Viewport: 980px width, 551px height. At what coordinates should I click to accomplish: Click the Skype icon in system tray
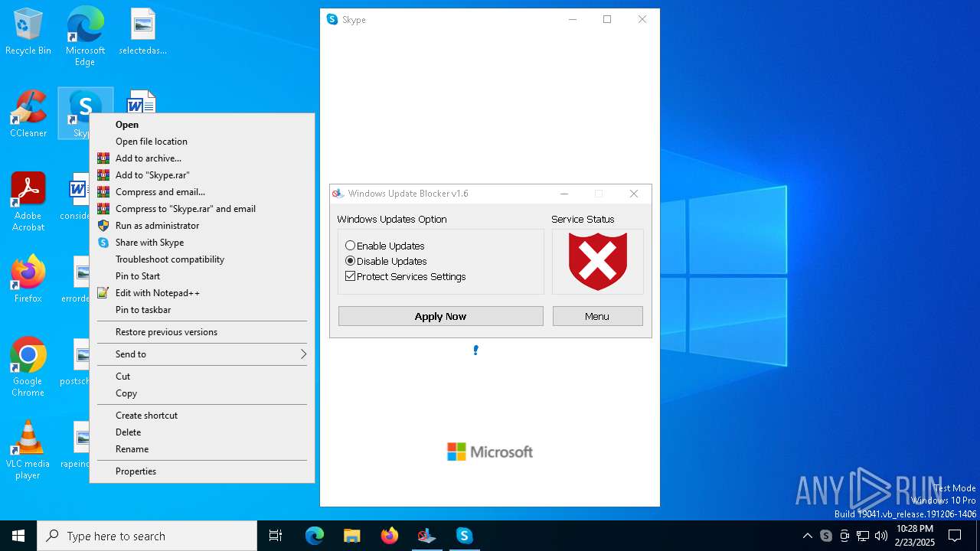click(826, 536)
